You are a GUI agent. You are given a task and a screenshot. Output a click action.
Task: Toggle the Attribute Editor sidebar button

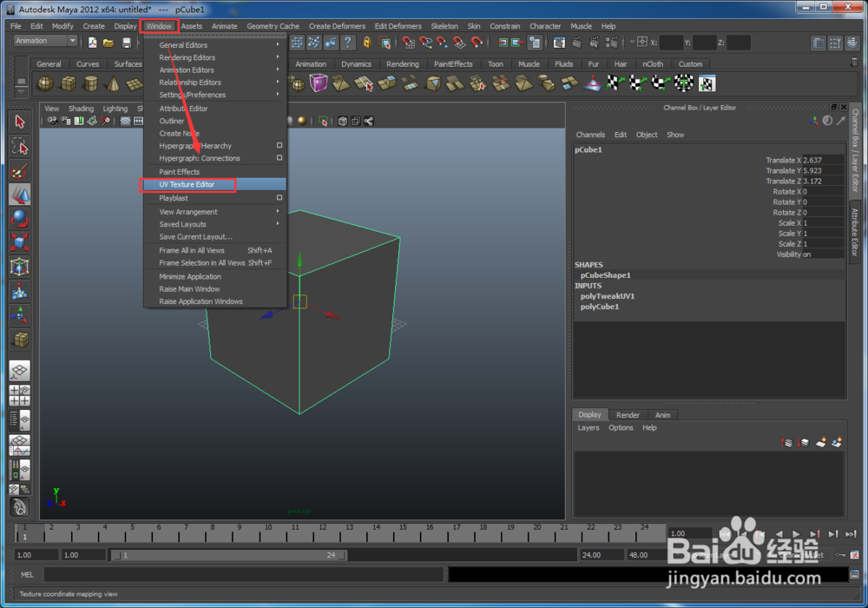[819, 43]
